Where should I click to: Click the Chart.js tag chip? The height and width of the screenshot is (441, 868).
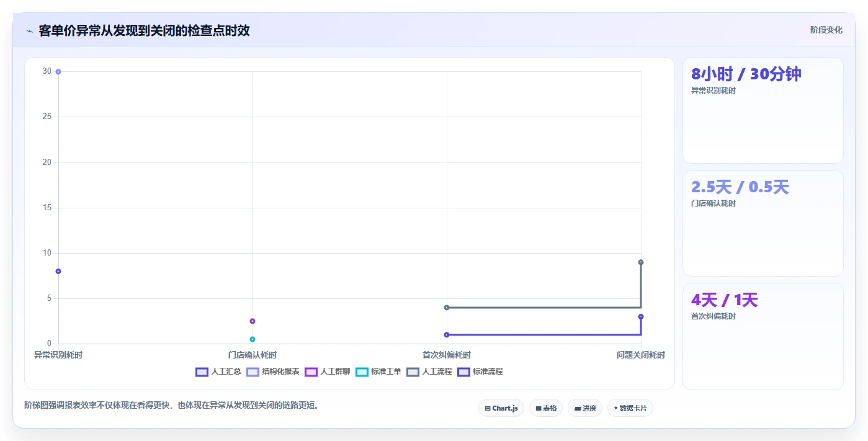click(501, 408)
